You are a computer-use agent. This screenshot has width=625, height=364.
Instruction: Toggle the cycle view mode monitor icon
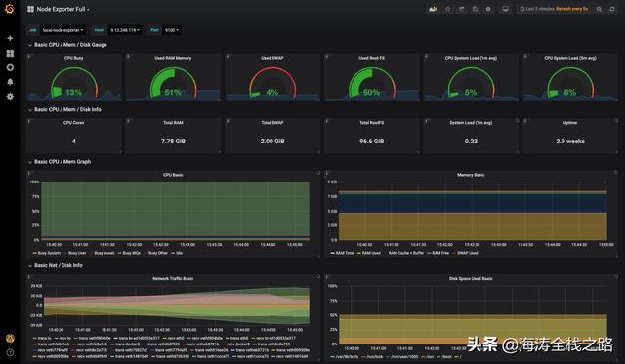pyautogui.click(x=505, y=9)
